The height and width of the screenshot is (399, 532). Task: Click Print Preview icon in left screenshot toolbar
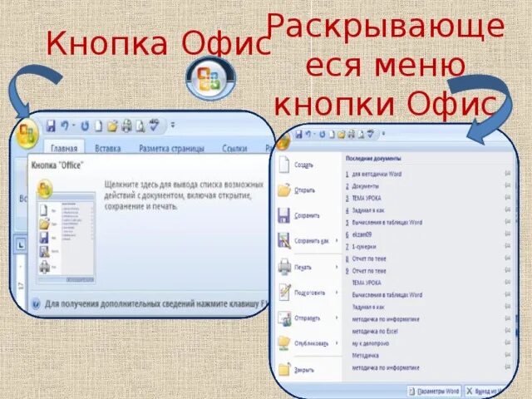click(140, 126)
